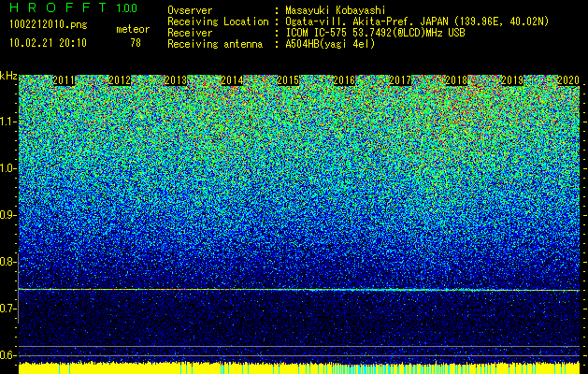Click time marker 2014
This screenshot has height=374, width=588.
coord(232,80)
